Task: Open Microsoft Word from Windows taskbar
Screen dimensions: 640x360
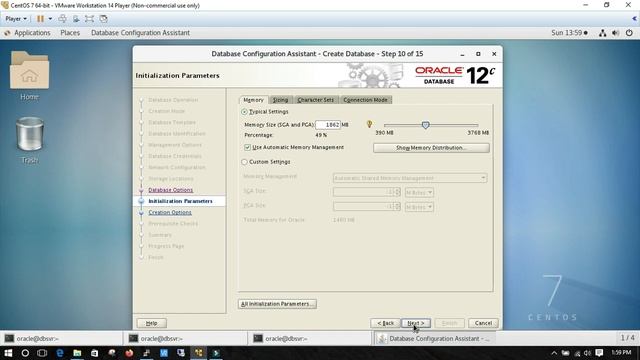Action: [164, 353]
